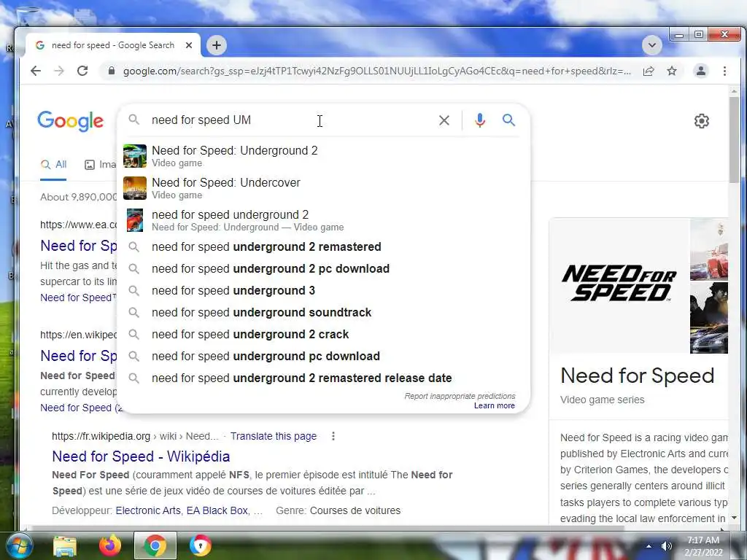Start voice search with microphone icon
Viewport: 747px width, 560px height.
pos(480,120)
